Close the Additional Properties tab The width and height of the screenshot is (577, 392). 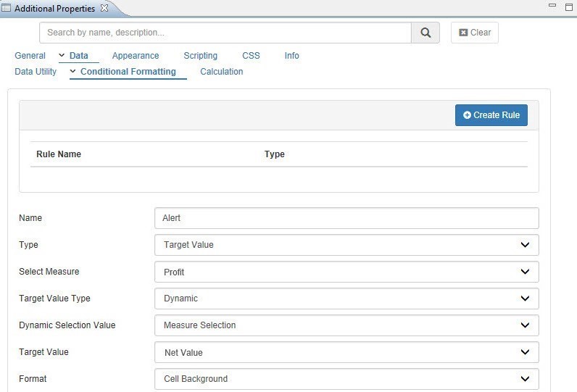pos(104,9)
